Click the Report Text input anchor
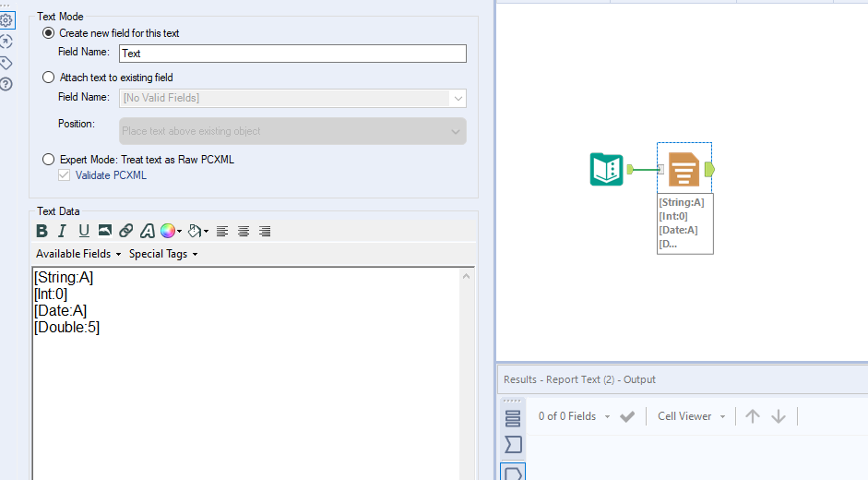 coord(660,170)
